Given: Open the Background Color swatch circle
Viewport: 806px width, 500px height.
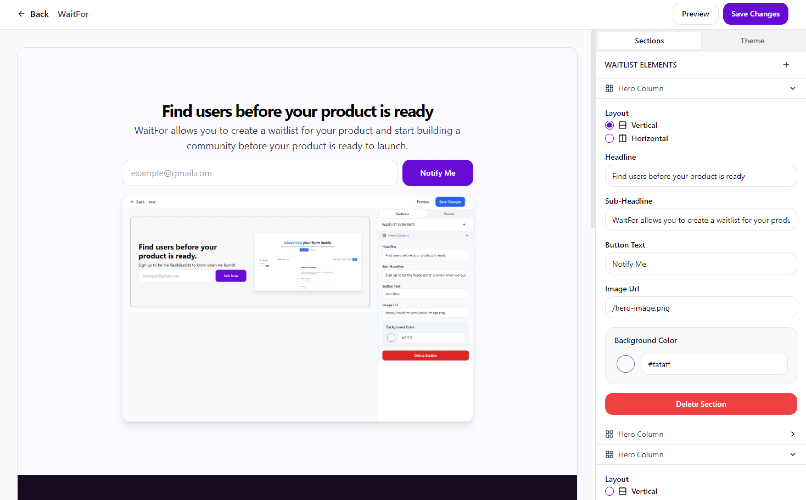Looking at the screenshot, I should click(625, 364).
